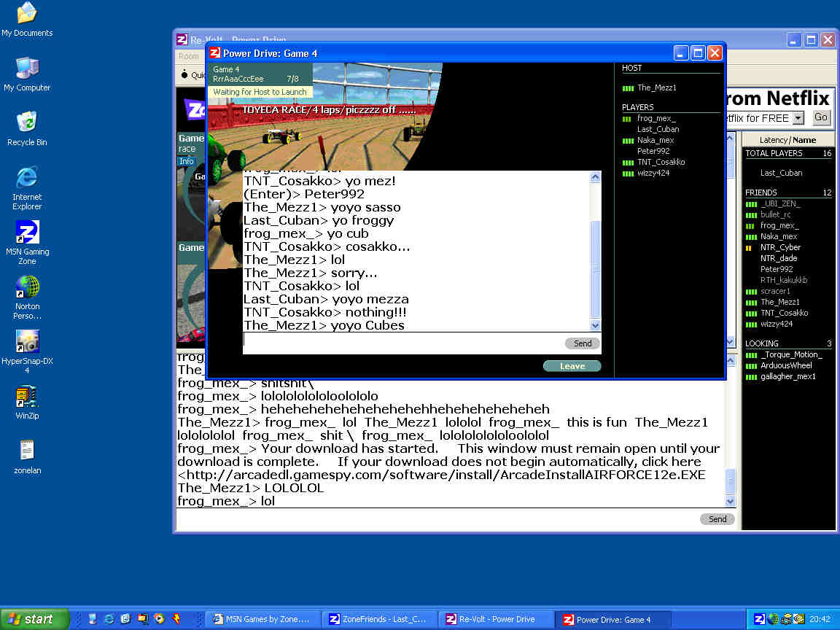Click the Info link under Game race
Screen dimensions: 840x630
(x=187, y=161)
